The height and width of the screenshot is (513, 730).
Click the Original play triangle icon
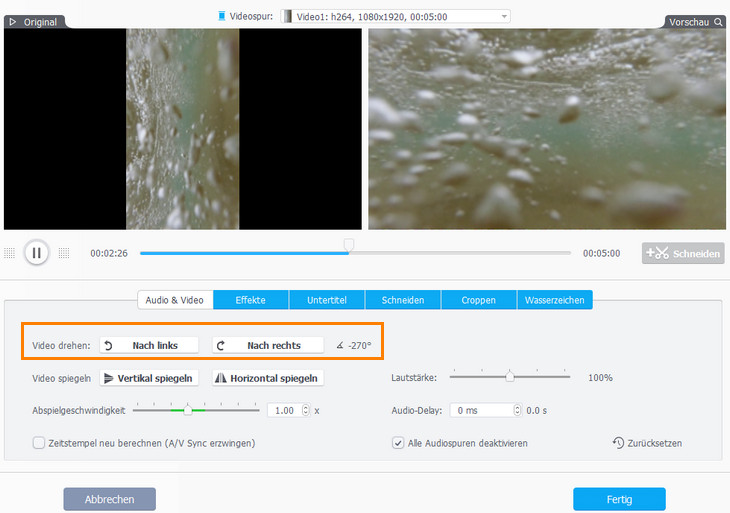tap(13, 22)
